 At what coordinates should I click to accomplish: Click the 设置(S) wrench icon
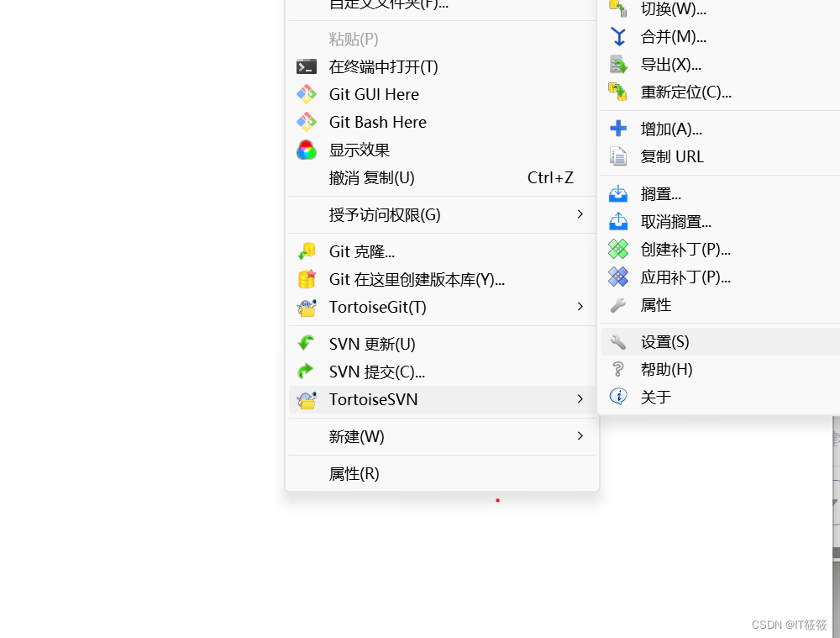point(618,342)
